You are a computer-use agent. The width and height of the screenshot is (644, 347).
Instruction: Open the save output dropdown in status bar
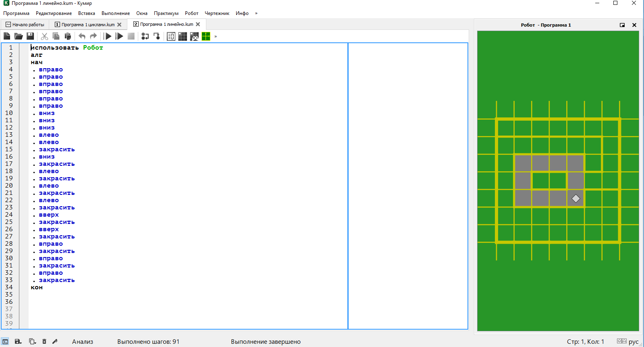click(x=18, y=342)
